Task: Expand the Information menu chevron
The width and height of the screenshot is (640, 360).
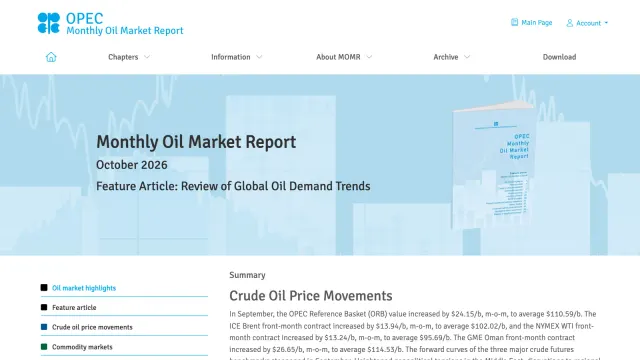Action: coord(259,57)
